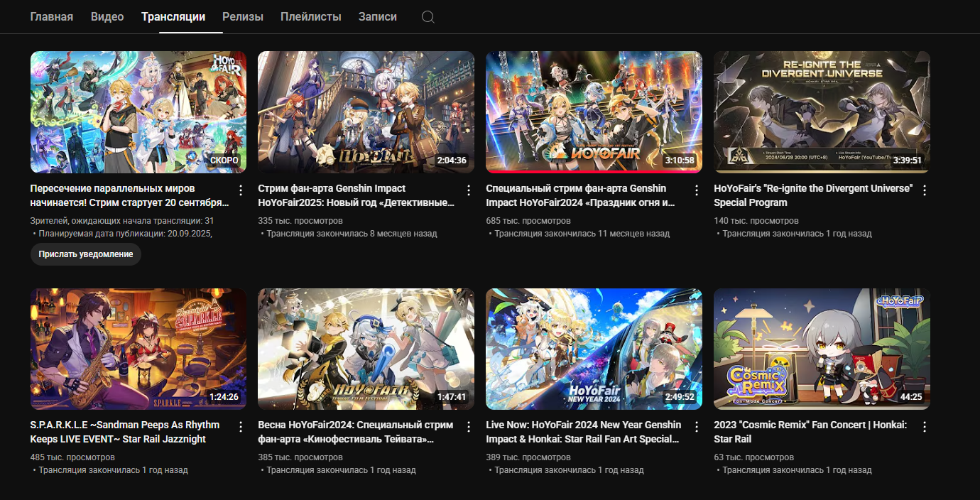The image size is (980, 500).
Task: Open three-dot menu for HoYoFair2025 Новый год video
Action: pyautogui.click(x=468, y=190)
